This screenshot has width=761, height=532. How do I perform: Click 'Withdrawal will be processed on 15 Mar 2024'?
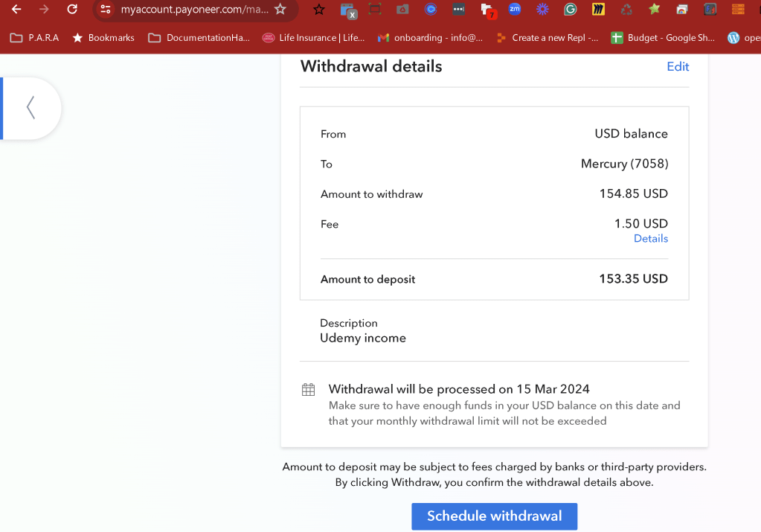point(459,389)
